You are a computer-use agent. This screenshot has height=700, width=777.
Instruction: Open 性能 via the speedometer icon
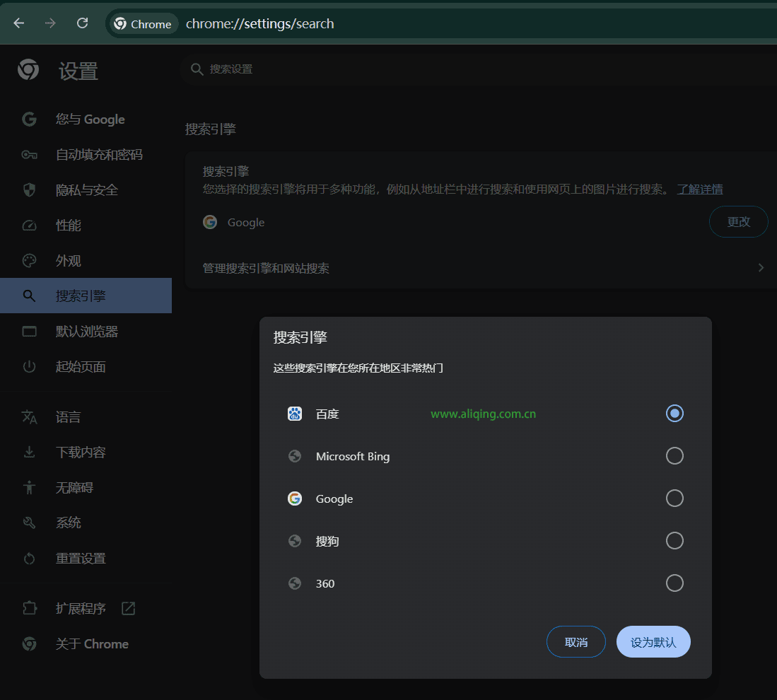tap(28, 225)
